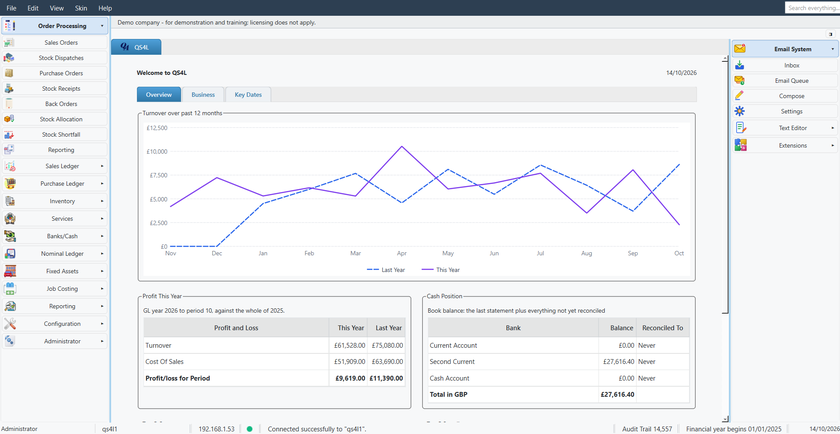840x434 pixels.
Task: Click the Stock Receipts icon
Action: coord(9,88)
